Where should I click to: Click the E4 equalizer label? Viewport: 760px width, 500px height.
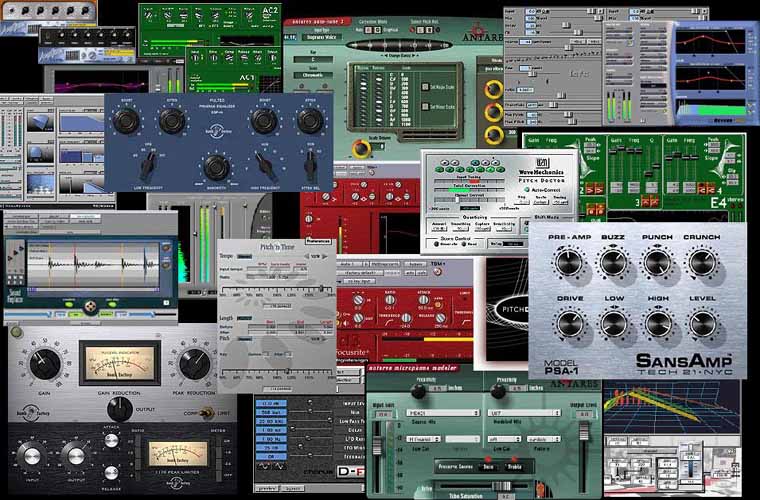click(719, 203)
